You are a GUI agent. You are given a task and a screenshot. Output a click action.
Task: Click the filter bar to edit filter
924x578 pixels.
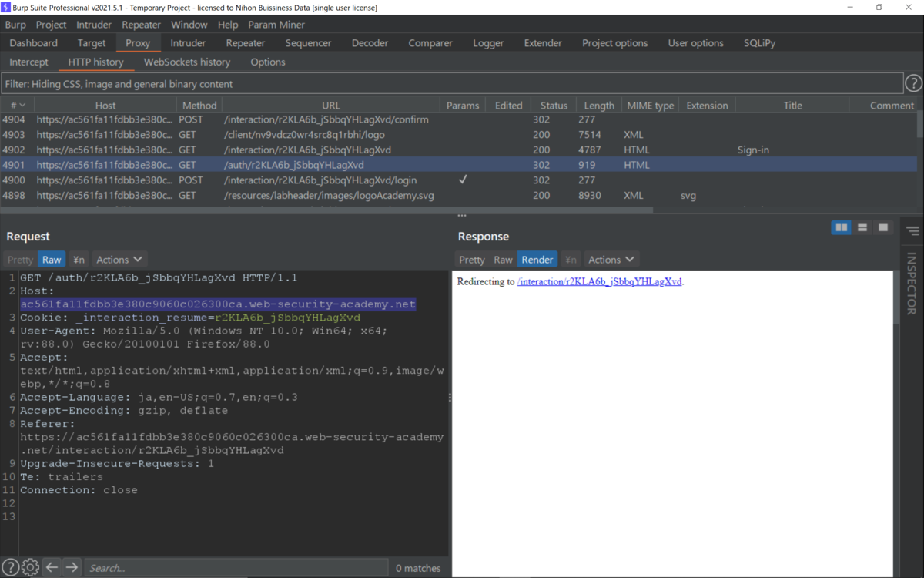(453, 83)
